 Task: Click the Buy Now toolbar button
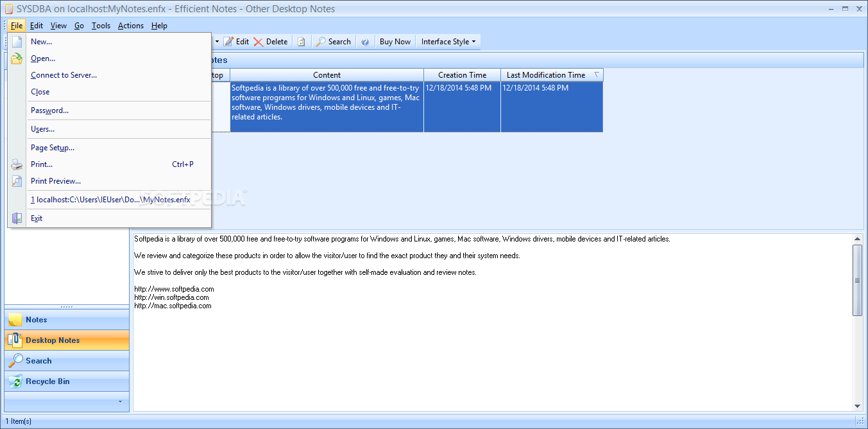395,42
